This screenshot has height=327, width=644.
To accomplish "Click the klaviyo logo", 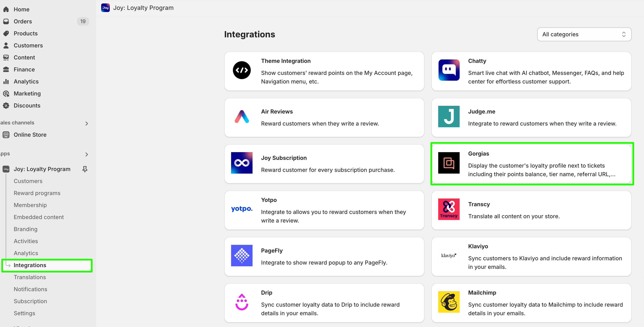I will tap(449, 256).
